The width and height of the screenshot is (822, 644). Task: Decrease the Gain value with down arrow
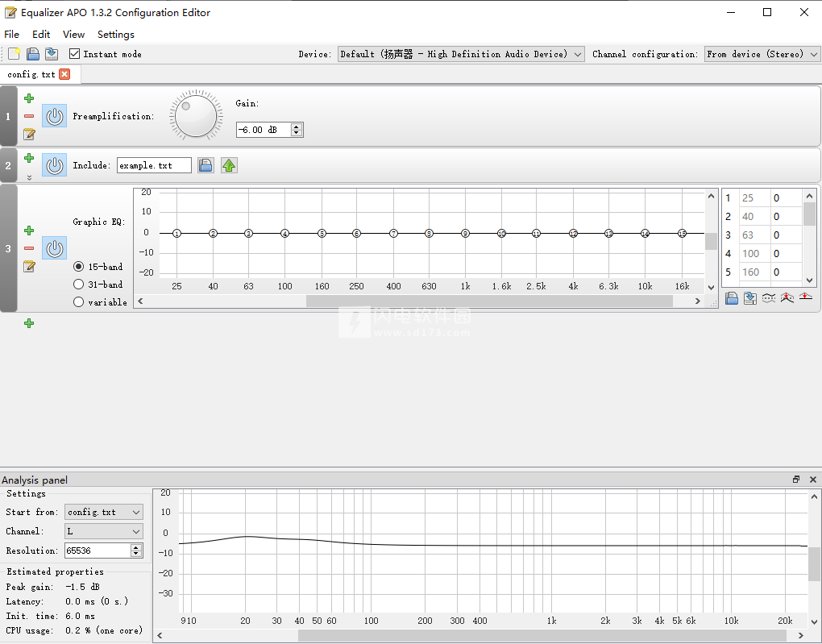[x=297, y=133]
